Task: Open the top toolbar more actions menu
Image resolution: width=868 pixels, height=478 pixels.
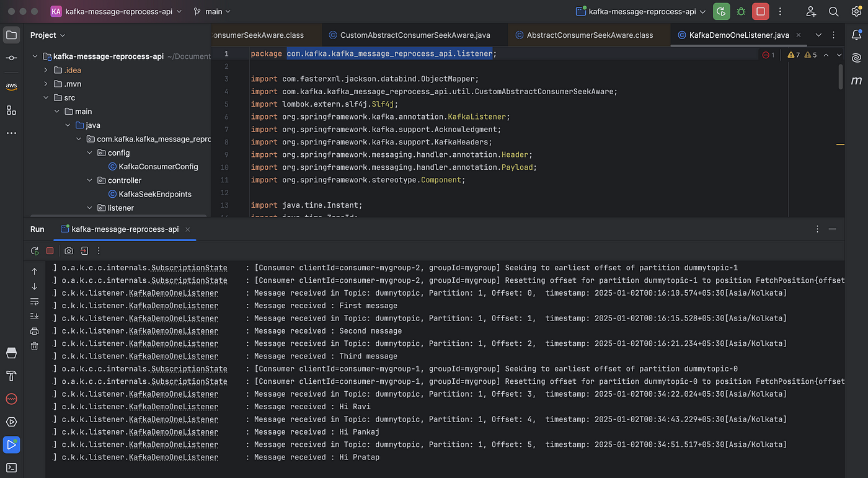Action: tap(781, 11)
